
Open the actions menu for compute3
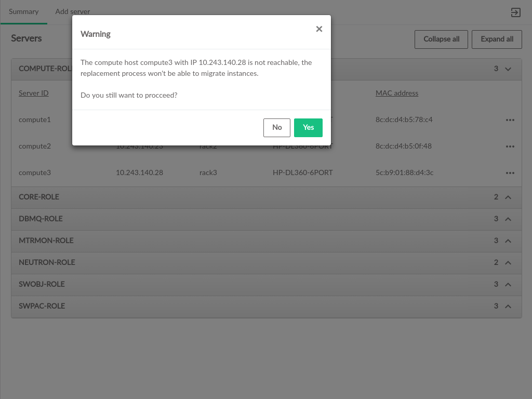pyautogui.click(x=510, y=173)
